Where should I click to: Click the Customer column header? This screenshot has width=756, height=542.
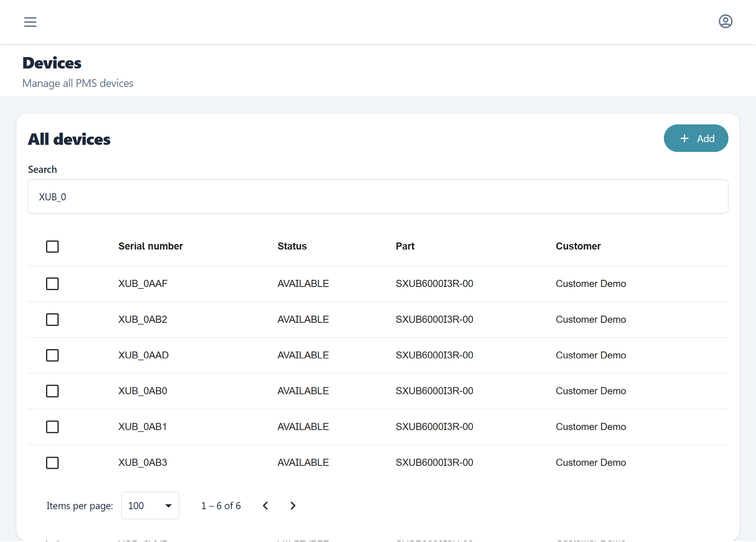tap(578, 246)
